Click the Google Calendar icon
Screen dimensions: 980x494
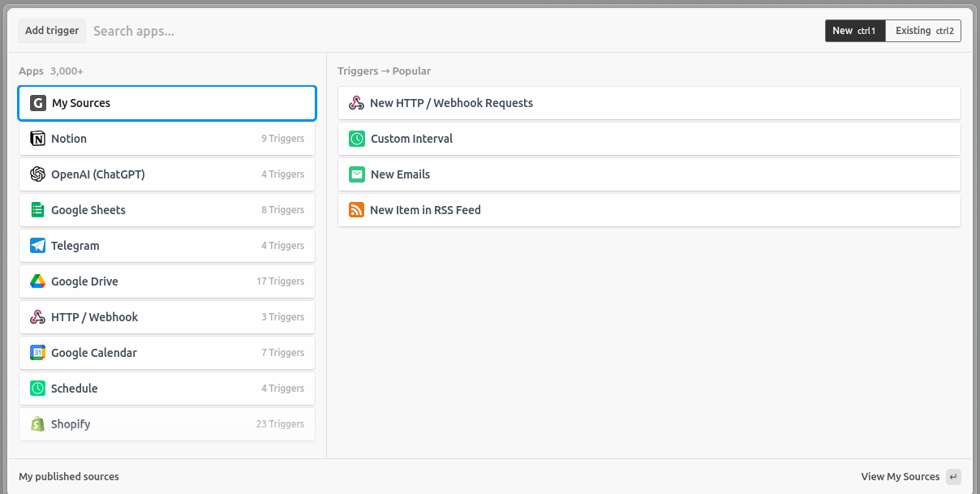pos(37,352)
